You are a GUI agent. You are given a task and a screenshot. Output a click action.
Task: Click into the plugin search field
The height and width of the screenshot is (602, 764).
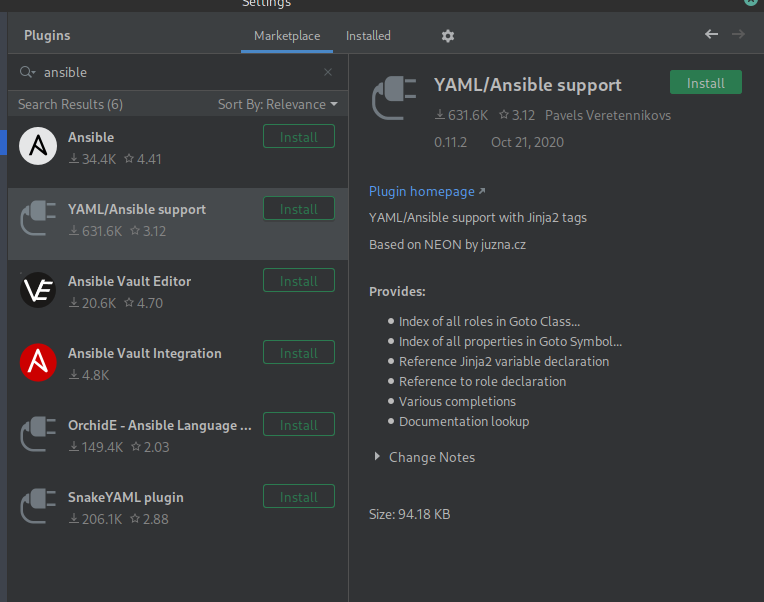click(180, 72)
